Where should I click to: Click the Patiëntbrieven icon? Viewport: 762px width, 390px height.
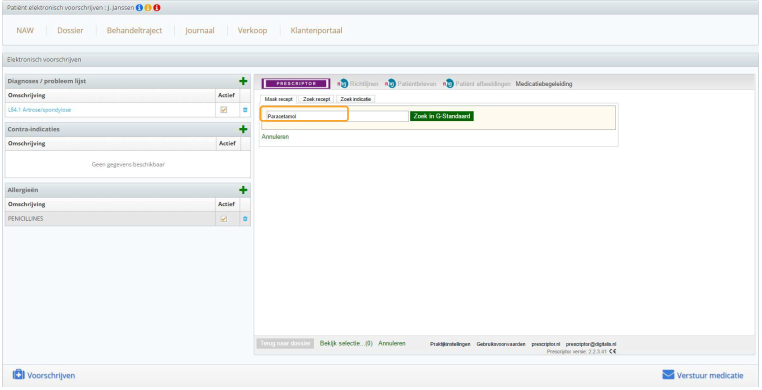pos(390,84)
